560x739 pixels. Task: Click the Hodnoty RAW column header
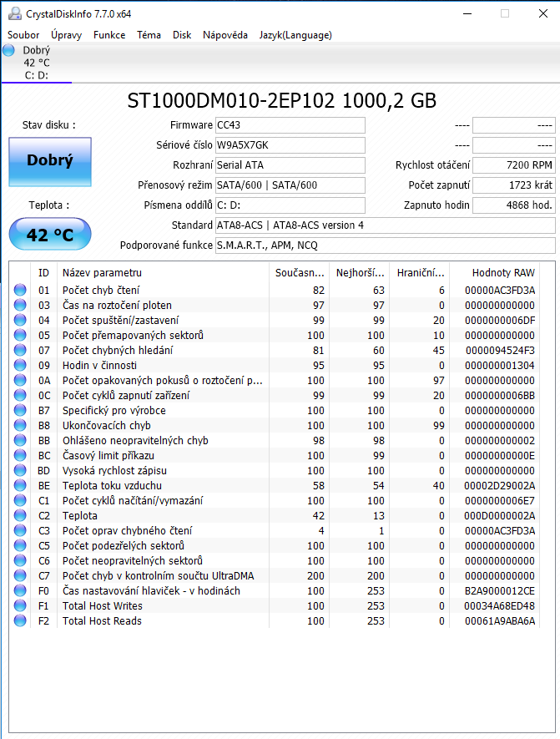[x=496, y=272]
